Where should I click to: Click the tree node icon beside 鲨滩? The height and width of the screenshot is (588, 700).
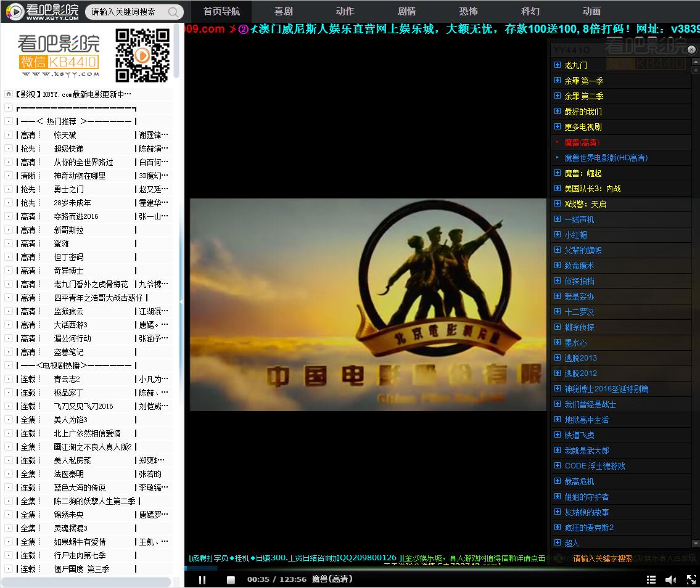coord(9,243)
